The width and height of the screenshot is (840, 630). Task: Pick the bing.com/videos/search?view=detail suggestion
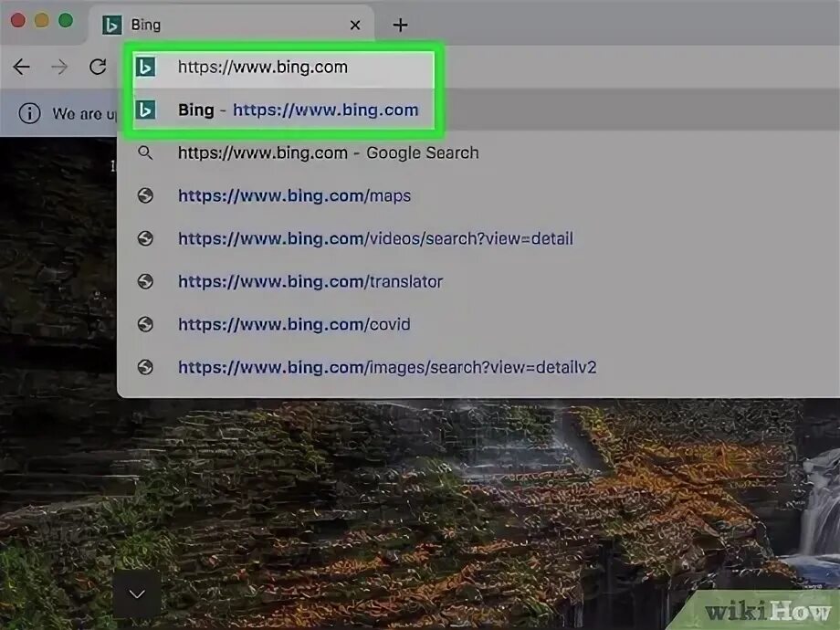[x=478, y=238]
